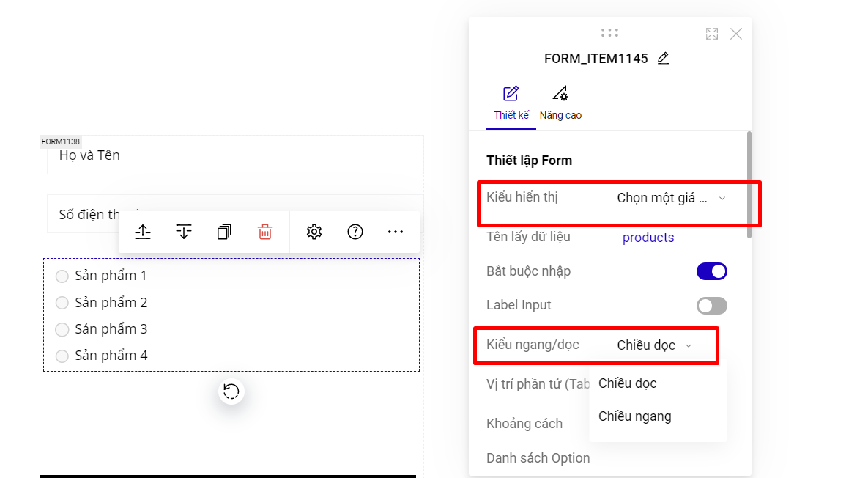868x478 pixels.
Task: Disable the Bắt buộc nhập toggle
Action: coord(711,271)
